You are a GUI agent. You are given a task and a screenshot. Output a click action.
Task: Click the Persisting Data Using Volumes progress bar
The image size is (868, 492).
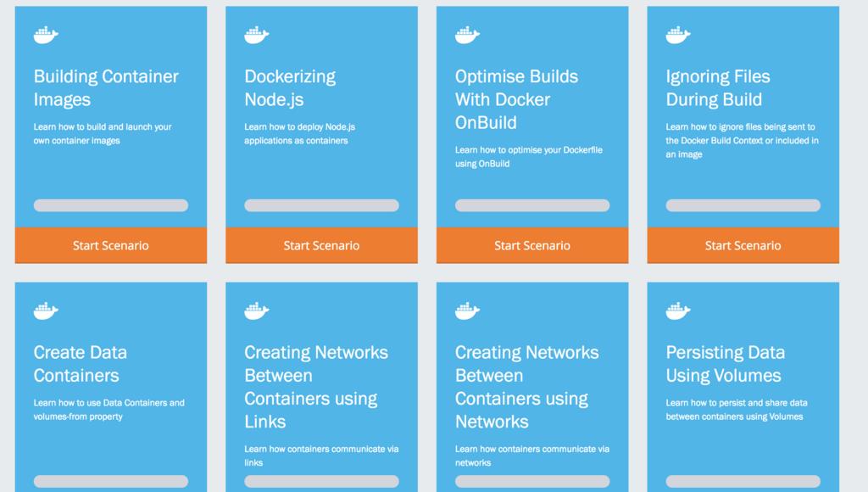click(x=743, y=482)
